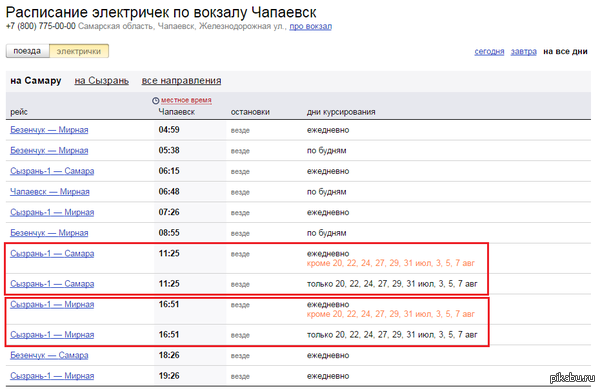Open Безенчук — Мирная route at 04:59
The image size is (600, 389).
pos(49,130)
